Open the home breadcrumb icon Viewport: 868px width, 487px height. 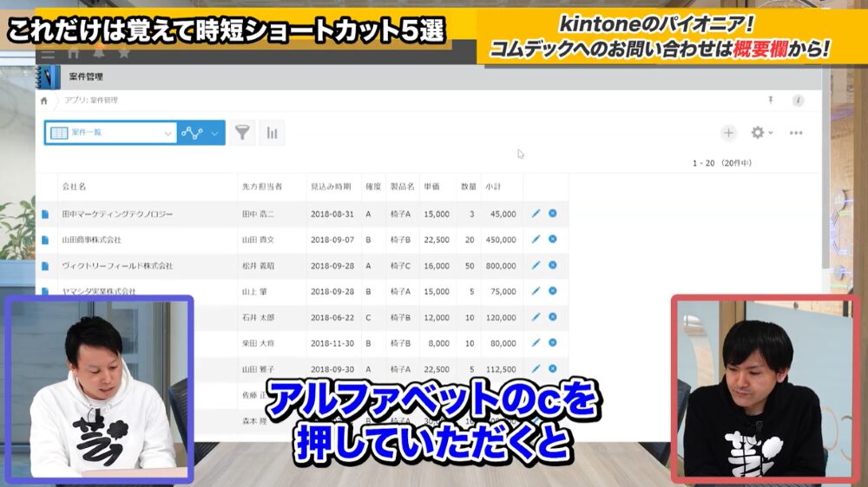(43, 101)
